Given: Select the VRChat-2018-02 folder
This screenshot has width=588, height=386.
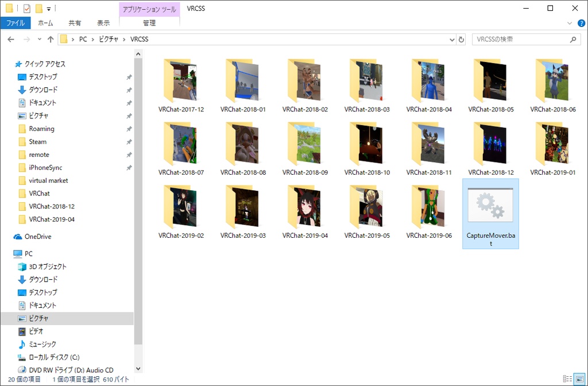Looking at the screenshot, I should pos(305,86).
